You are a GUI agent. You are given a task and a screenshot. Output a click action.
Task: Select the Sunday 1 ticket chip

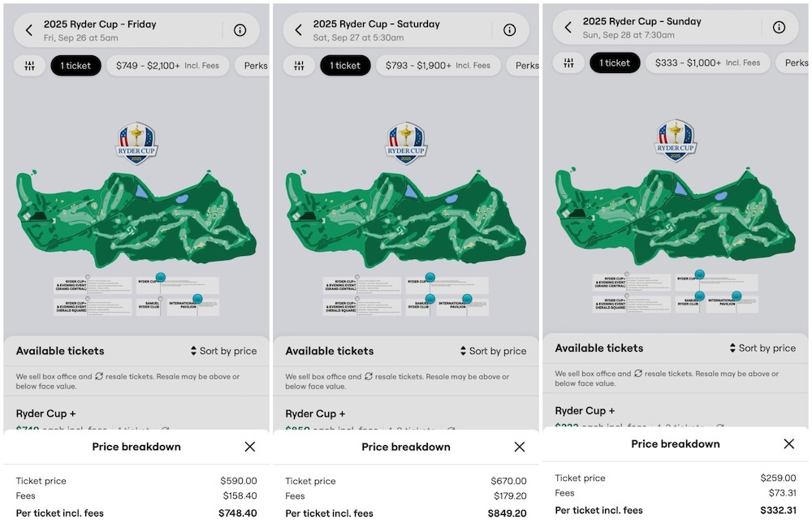pyautogui.click(x=615, y=63)
